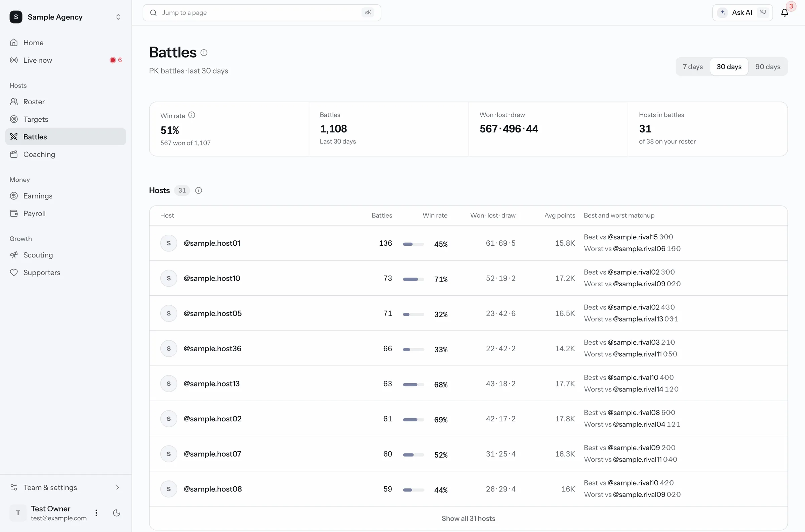
Task: Open the Coaching page
Action: (66, 155)
